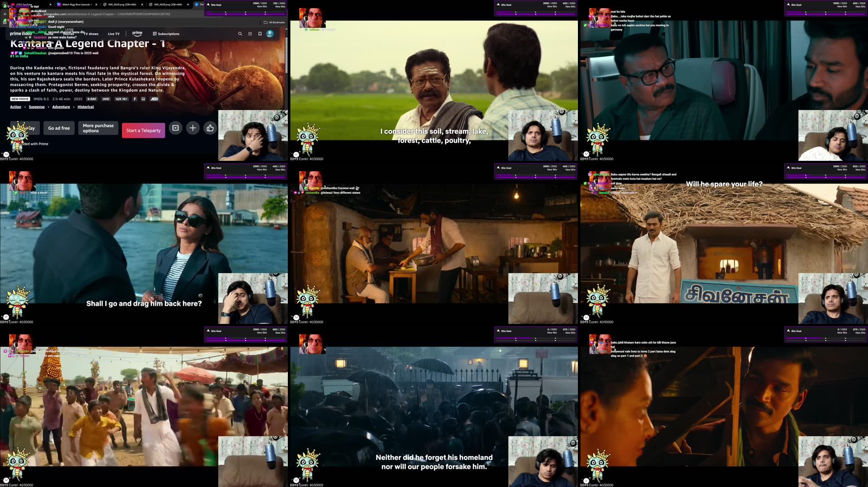Viewport: 868px width, 487px height.
Task: Close the YouTube browser tab
Action: (50, 5)
